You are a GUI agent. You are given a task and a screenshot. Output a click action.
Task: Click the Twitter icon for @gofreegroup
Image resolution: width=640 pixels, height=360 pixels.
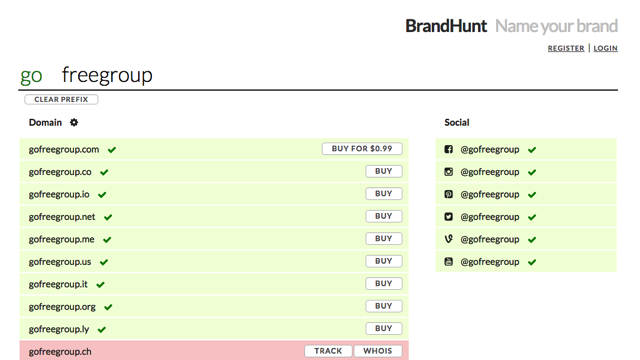click(449, 217)
